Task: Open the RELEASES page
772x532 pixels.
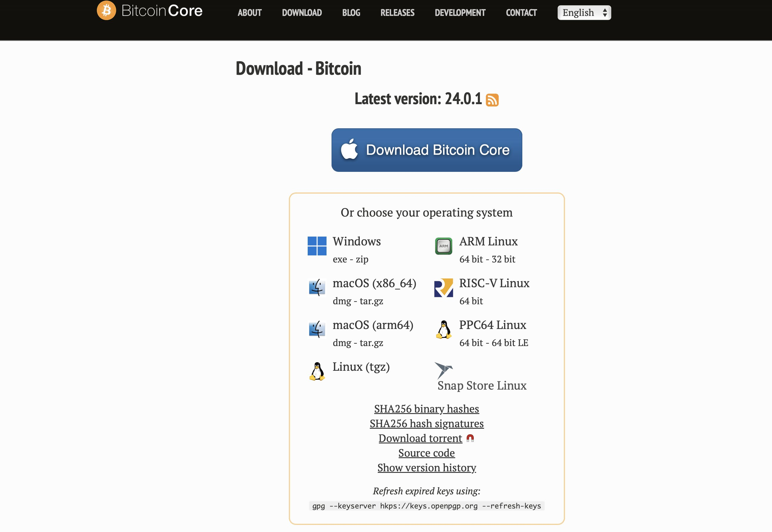Action: click(x=397, y=13)
